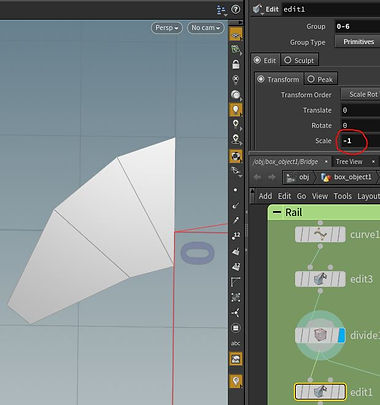Open the View menu in network editor
The image size is (380, 405).
coord(320,196)
